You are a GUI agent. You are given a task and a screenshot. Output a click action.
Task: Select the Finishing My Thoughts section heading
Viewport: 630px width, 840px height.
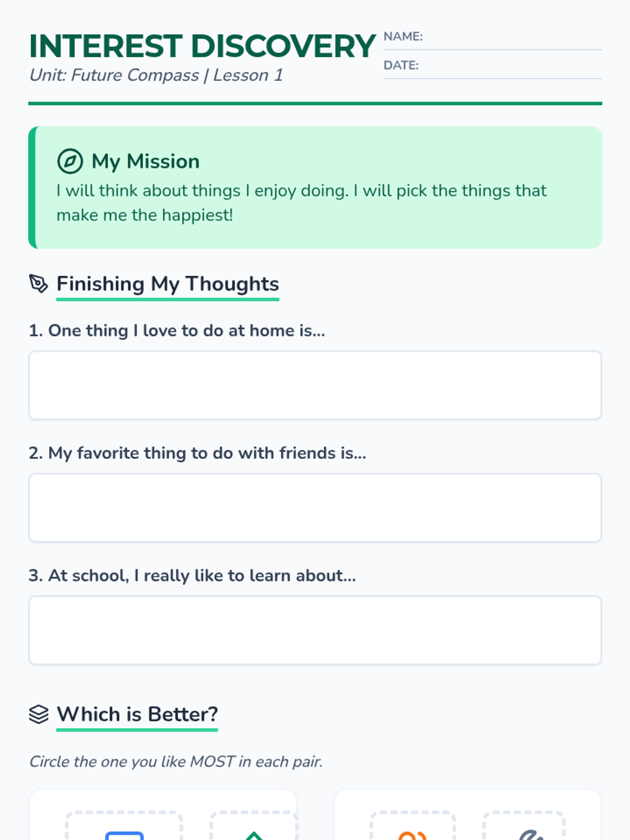tap(167, 284)
